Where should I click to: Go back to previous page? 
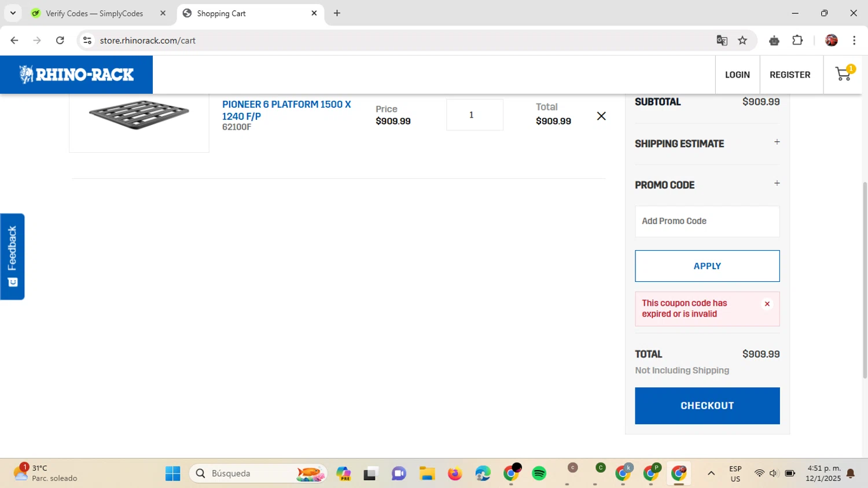[x=14, y=41]
